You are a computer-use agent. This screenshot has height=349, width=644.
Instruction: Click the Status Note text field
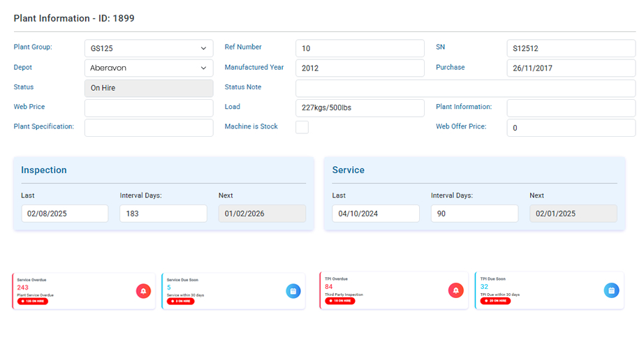coord(465,88)
